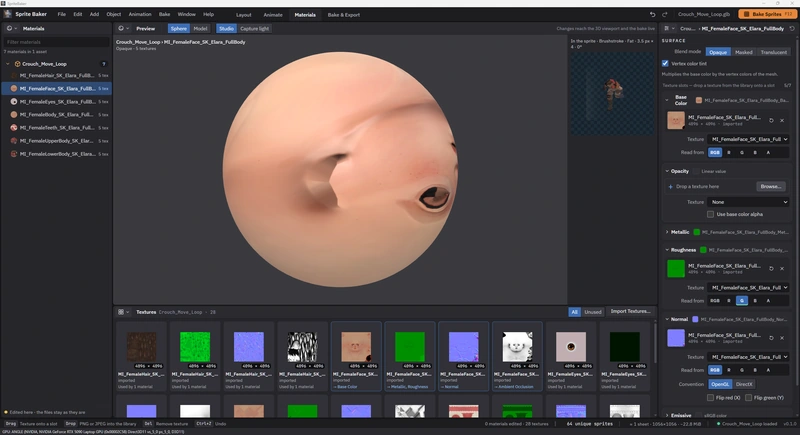Select the MI_FemaleFace Ambient Occlusion texture thumbnail
Viewport: 800px width, 435px height.
tap(517, 347)
